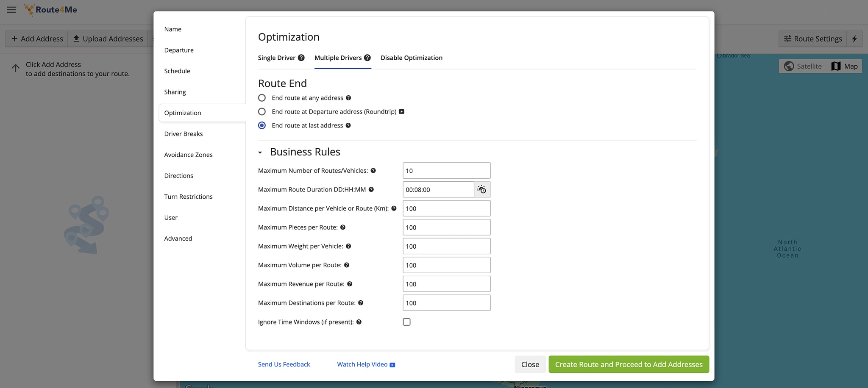The height and width of the screenshot is (388, 868).
Task: Click help icon for Maximum Weight per Vehicle
Action: 348,246
